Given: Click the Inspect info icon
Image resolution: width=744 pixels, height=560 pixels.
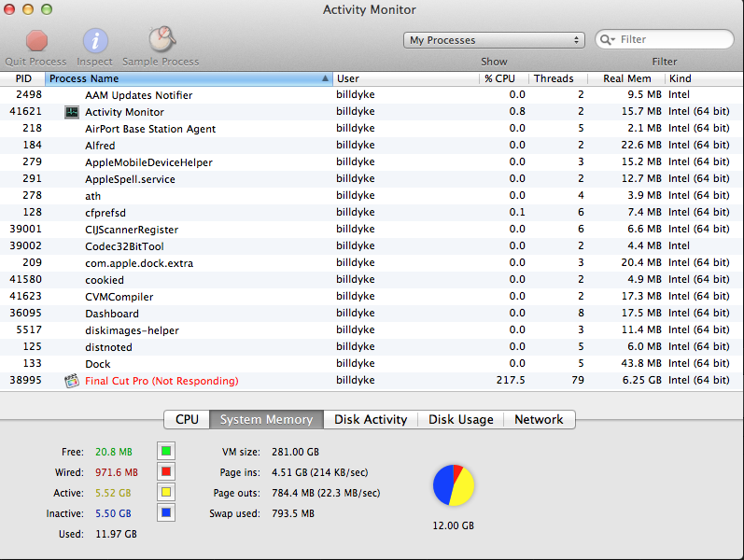Looking at the screenshot, I should coord(95,41).
